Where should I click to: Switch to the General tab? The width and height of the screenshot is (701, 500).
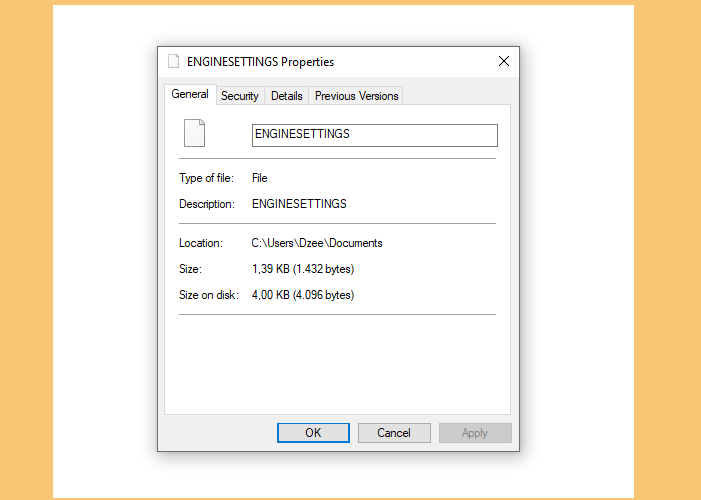pyautogui.click(x=190, y=94)
